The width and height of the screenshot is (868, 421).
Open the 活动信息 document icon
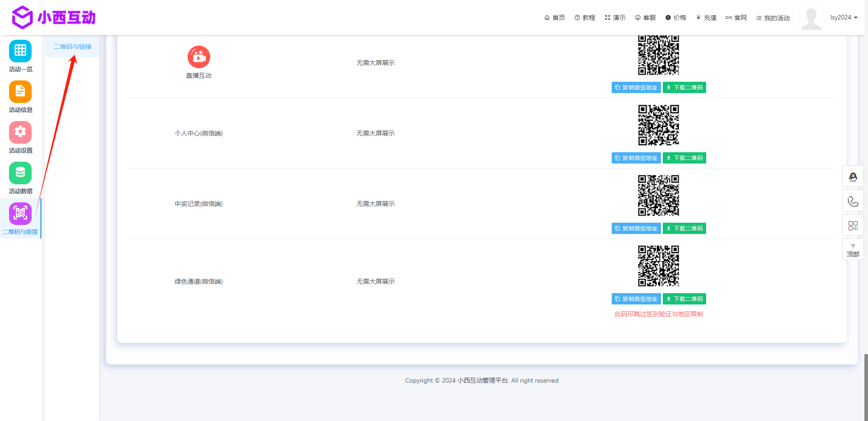click(x=20, y=92)
